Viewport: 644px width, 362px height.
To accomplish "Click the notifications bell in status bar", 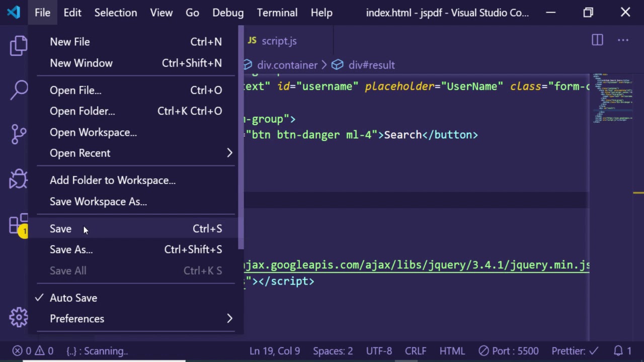I will 622,351.
